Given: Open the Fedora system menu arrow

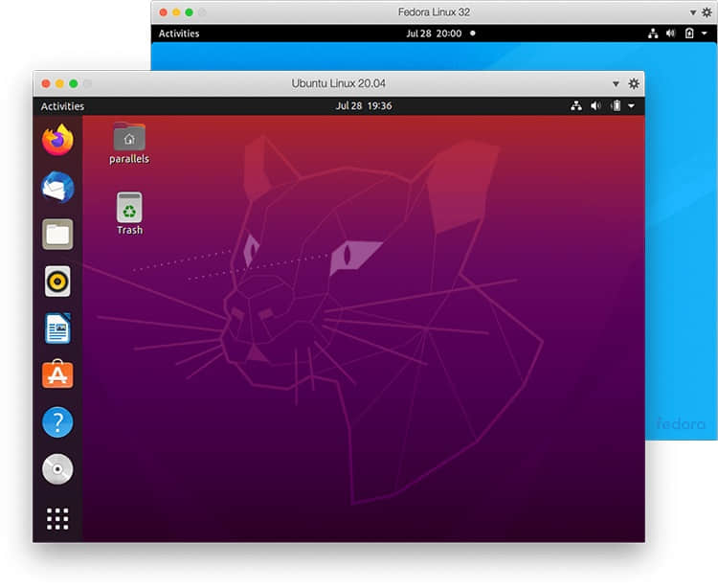Looking at the screenshot, I should pos(705,33).
